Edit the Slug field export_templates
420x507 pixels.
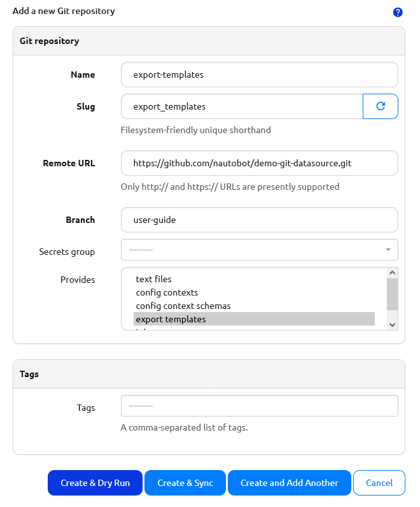click(x=242, y=106)
